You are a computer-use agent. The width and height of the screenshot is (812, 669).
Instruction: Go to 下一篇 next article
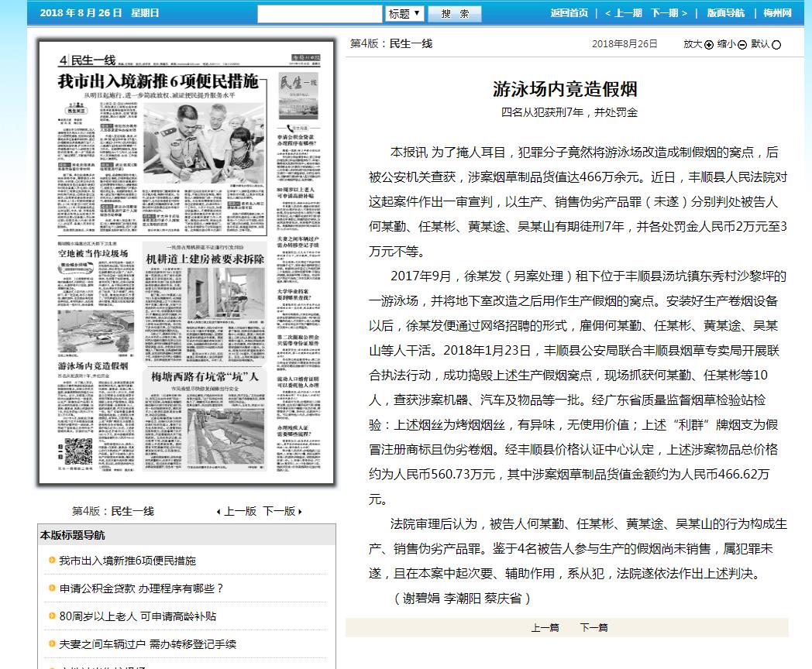point(594,628)
